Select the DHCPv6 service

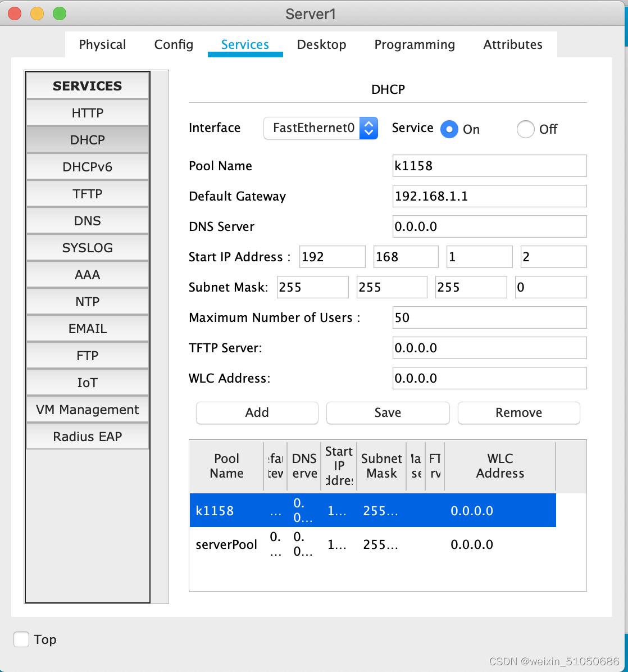[x=87, y=166]
